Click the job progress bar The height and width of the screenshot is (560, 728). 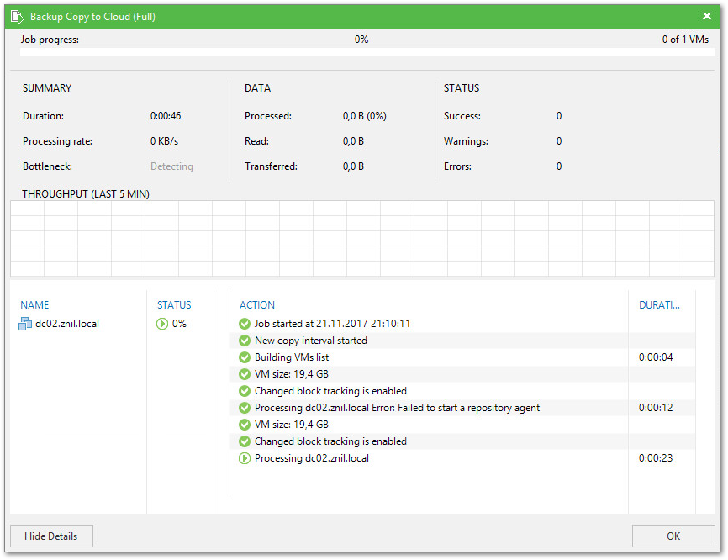click(363, 52)
